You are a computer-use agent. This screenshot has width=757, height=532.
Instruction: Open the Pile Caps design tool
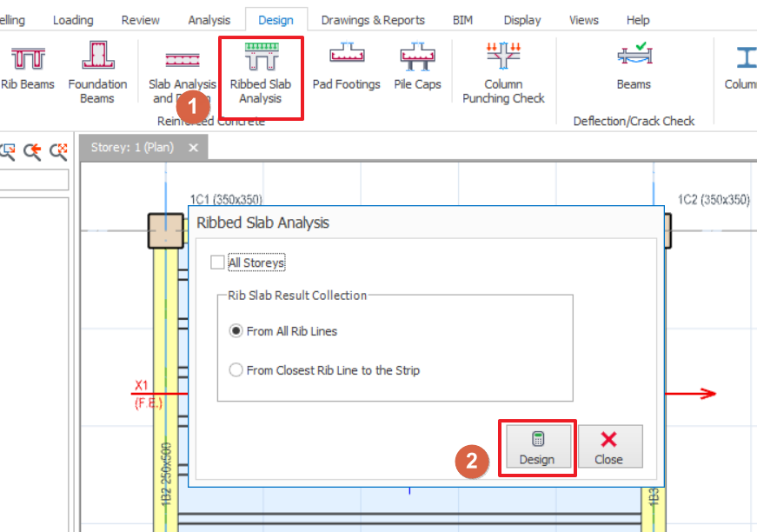(417, 68)
